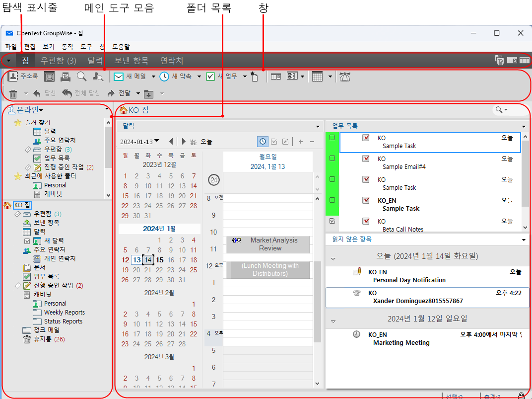Viewport: 532px width, 399px height.
Task: Click the panel layout icon in the toolbar
Action: click(x=276, y=77)
